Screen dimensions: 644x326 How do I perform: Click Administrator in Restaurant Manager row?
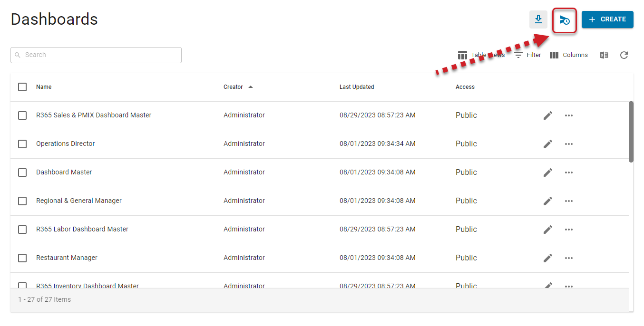click(244, 258)
